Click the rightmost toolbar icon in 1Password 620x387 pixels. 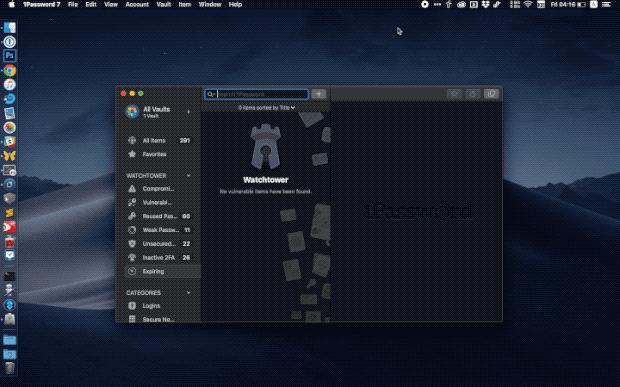[x=491, y=94]
